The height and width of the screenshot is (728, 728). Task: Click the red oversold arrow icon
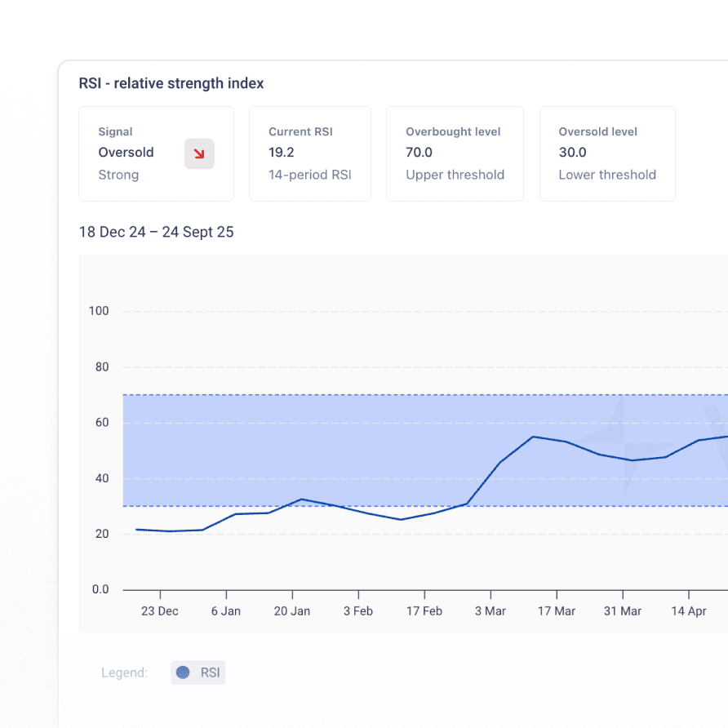[199, 153]
